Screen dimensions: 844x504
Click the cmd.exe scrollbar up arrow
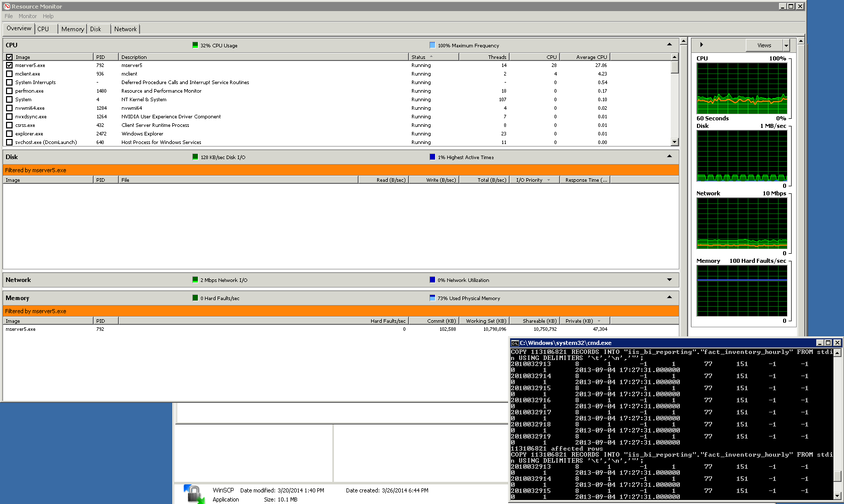coord(837,352)
